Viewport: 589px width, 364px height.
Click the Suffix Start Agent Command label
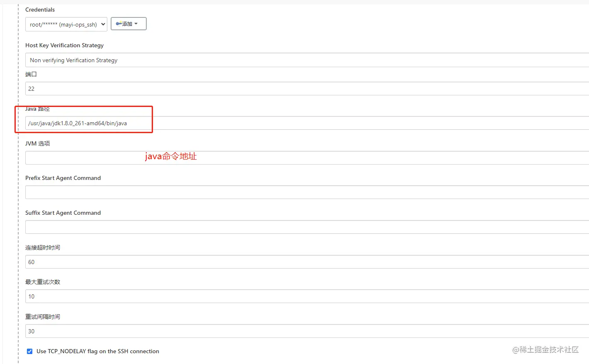click(63, 213)
